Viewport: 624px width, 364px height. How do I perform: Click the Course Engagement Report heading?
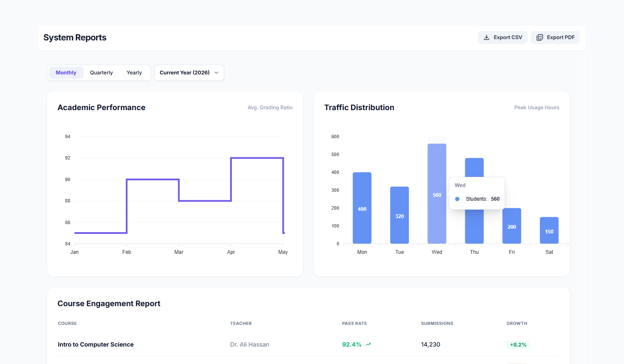[109, 304]
